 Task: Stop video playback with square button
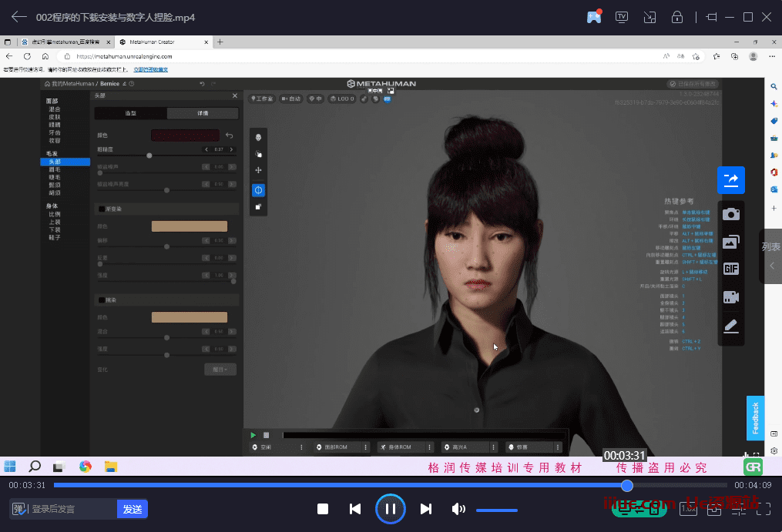(323, 509)
